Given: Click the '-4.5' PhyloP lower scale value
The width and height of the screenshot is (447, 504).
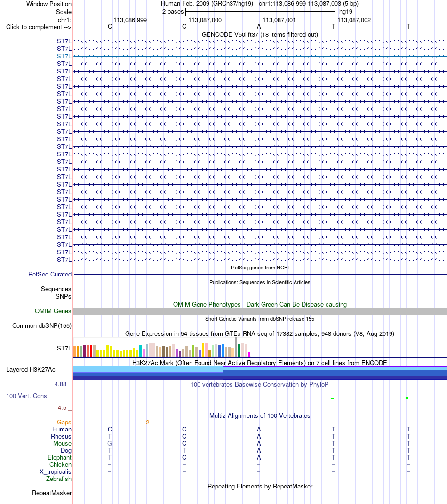Looking at the screenshot, I should [61, 408].
